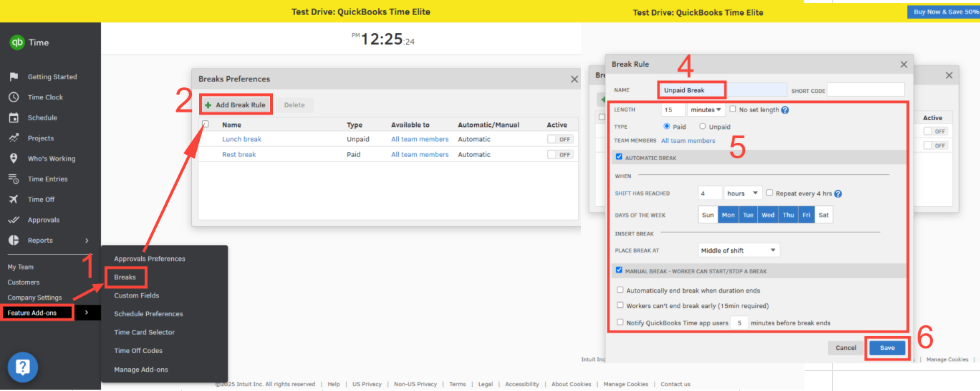980x391 pixels.
Task: Click All team members link in Break Rule
Action: (688, 141)
